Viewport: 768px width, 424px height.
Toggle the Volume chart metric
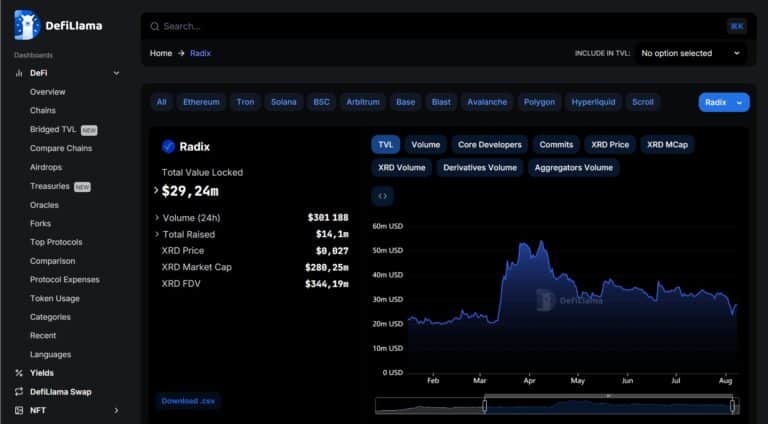pyautogui.click(x=425, y=144)
